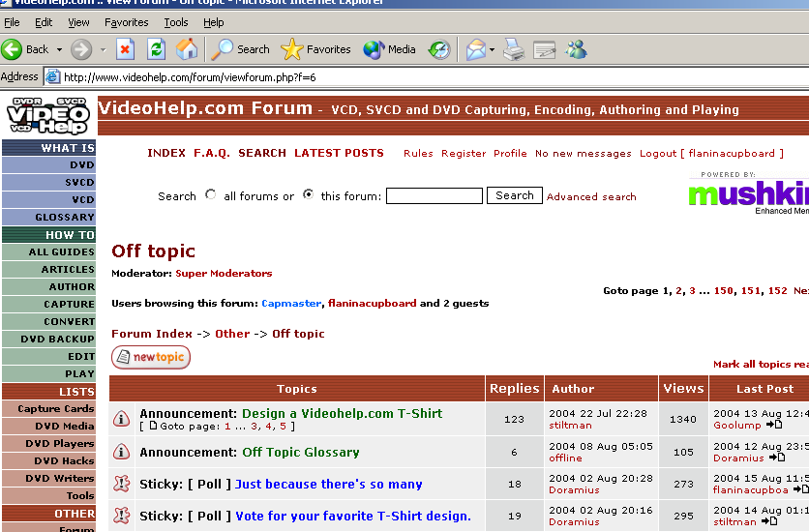This screenshot has height=532, width=809.
Task: Open the Super Moderators link
Action: pos(224,273)
